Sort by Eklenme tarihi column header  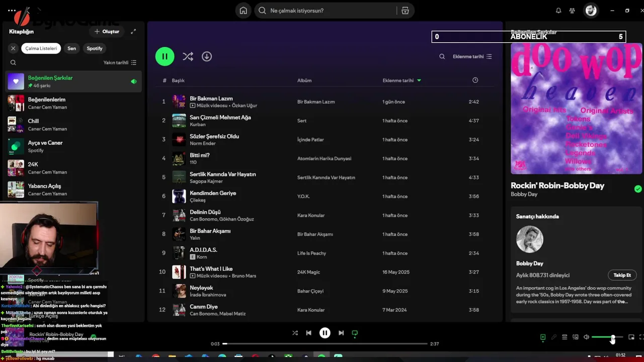(x=401, y=80)
